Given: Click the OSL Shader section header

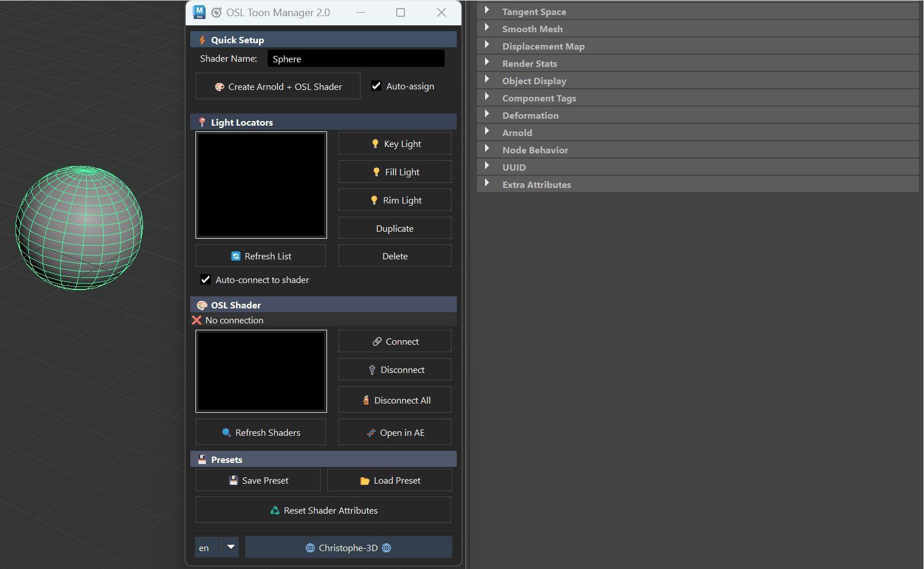Looking at the screenshot, I should pyautogui.click(x=324, y=305).
